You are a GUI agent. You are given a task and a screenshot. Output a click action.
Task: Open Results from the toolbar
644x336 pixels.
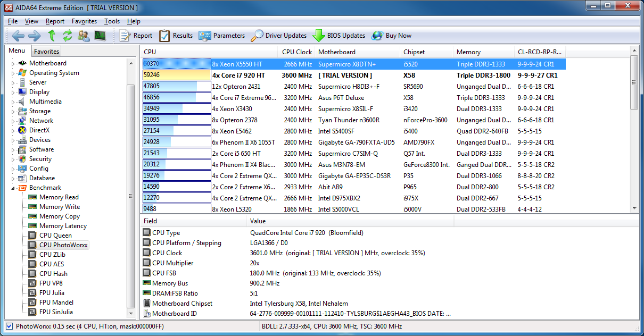coord(176,36)
